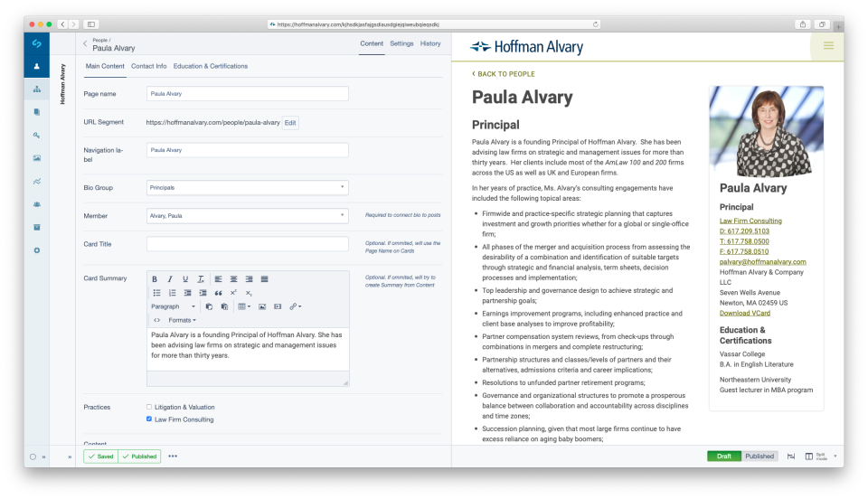Open the Files pages icon in sidebar
This screenshot has height=499, width=868.
(36, 112)
